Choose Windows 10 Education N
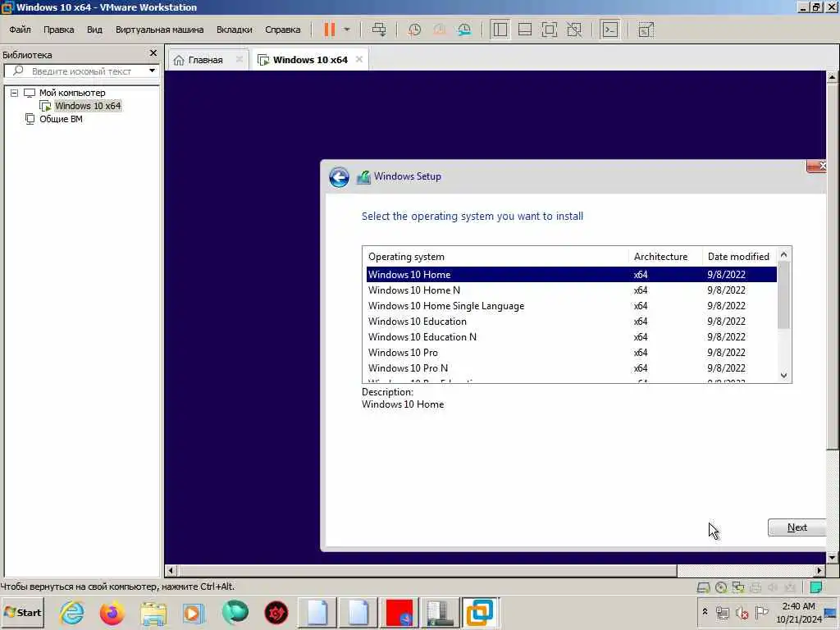The image size is (840, 630). pos(572,336)
